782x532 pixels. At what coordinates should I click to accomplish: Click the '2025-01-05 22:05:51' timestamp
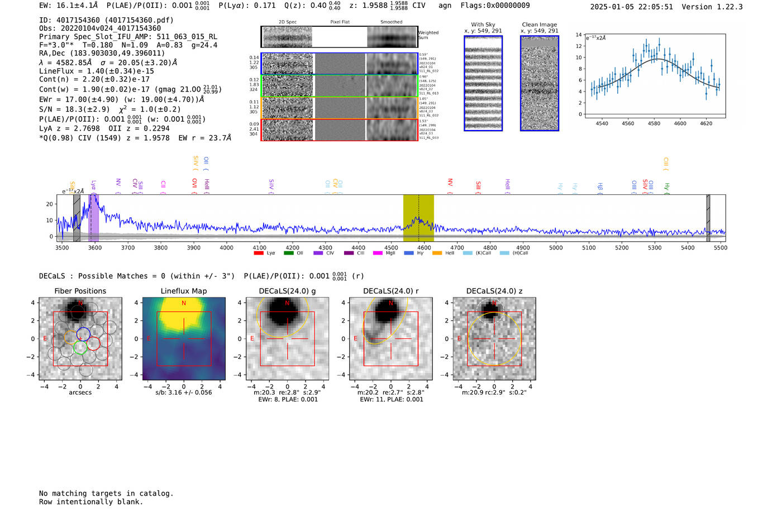coord(632,7)
